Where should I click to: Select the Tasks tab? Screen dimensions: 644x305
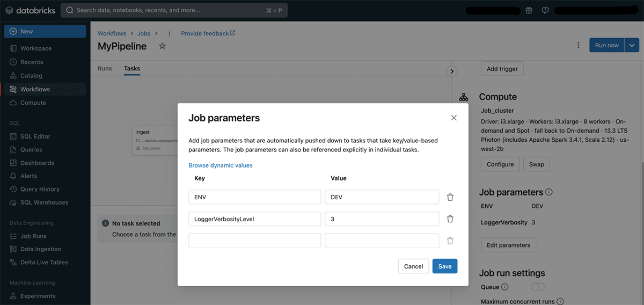(132, 68)
